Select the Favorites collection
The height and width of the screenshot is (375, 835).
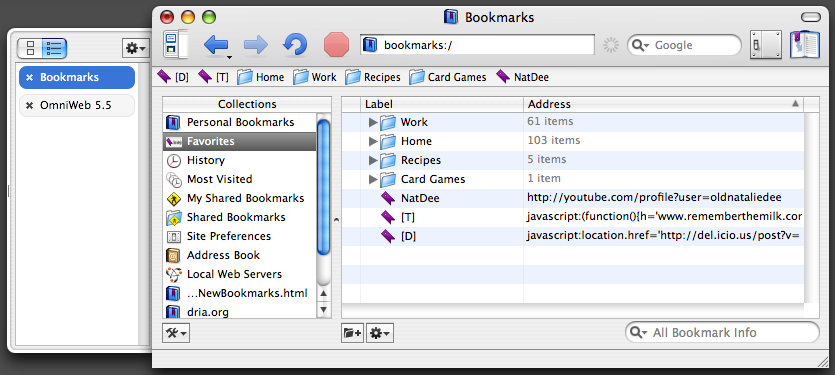click(240, 141)
